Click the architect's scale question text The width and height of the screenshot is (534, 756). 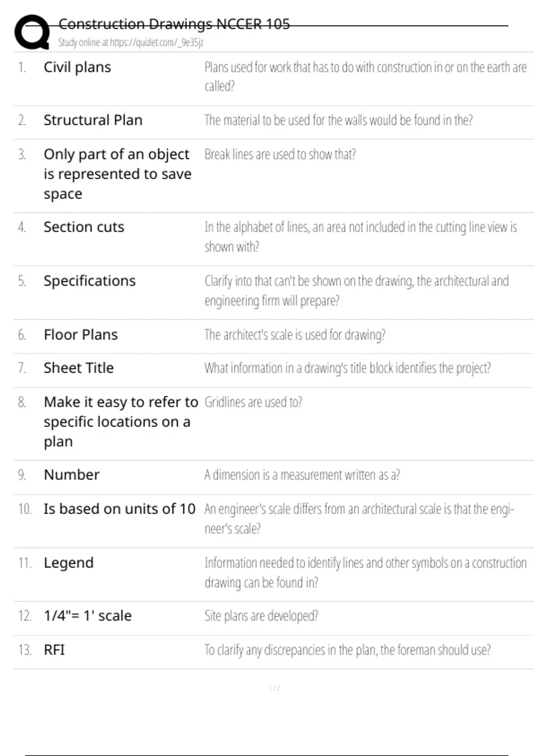295,335
